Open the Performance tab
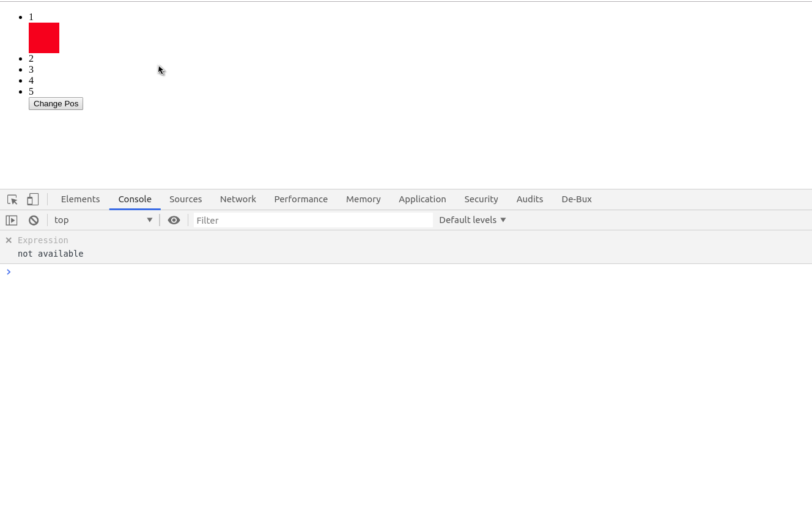The width and height of the screenshot is (812, 517). tap(301, 199)
